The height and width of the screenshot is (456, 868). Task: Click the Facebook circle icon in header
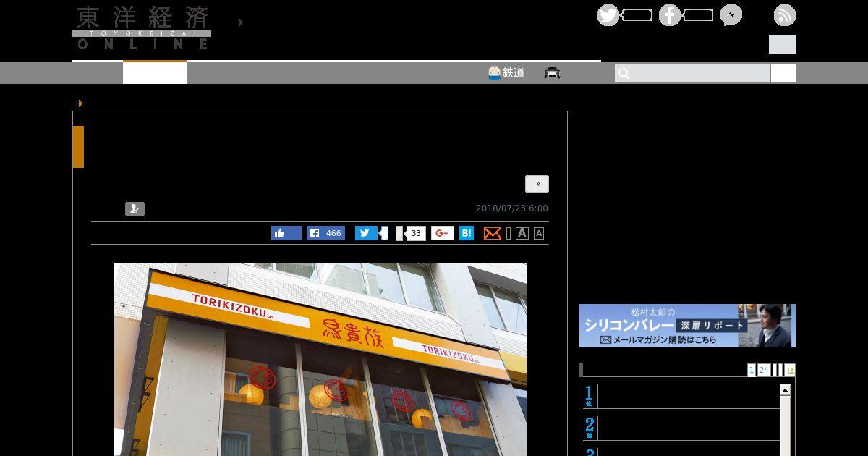click(x=670, y=15)
